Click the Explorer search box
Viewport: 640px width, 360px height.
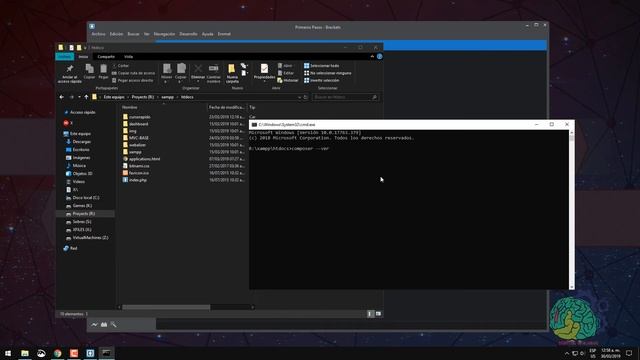coord(345,97)
